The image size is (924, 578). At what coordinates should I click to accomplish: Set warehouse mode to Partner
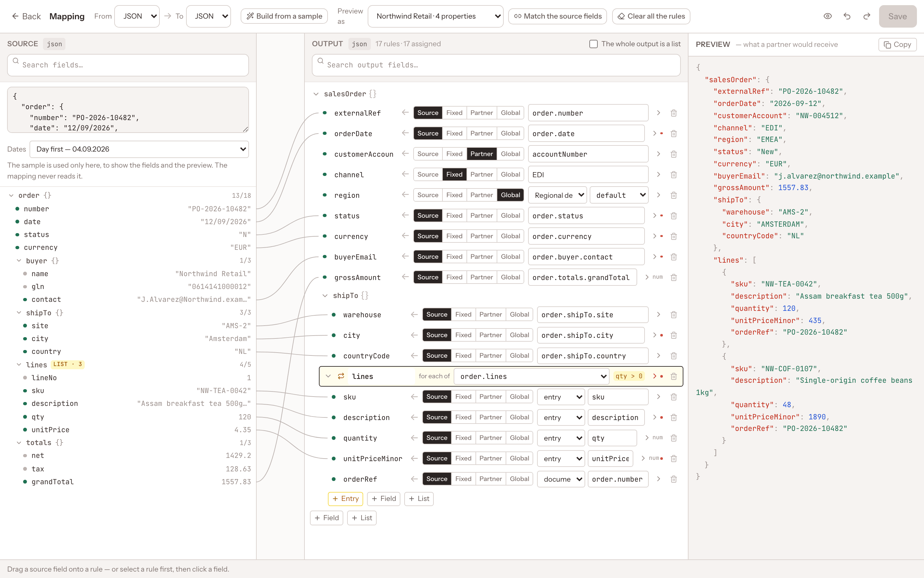point(491,314)
